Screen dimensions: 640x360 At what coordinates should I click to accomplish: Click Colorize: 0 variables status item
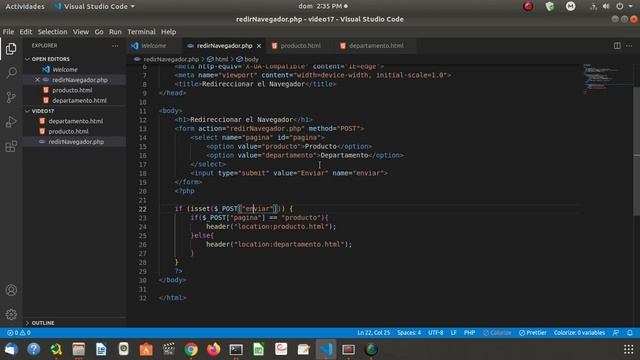579,333
